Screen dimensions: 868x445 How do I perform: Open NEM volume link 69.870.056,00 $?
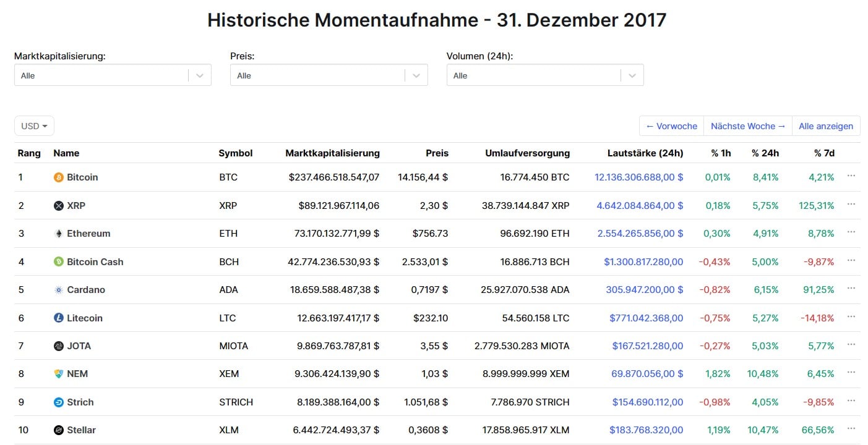(x=647, y=374)
